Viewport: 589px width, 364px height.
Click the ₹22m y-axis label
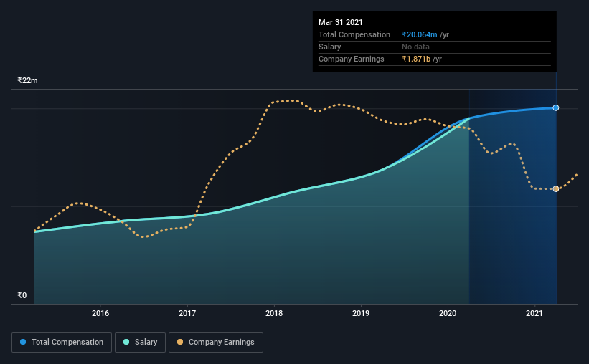pos(27,80)
